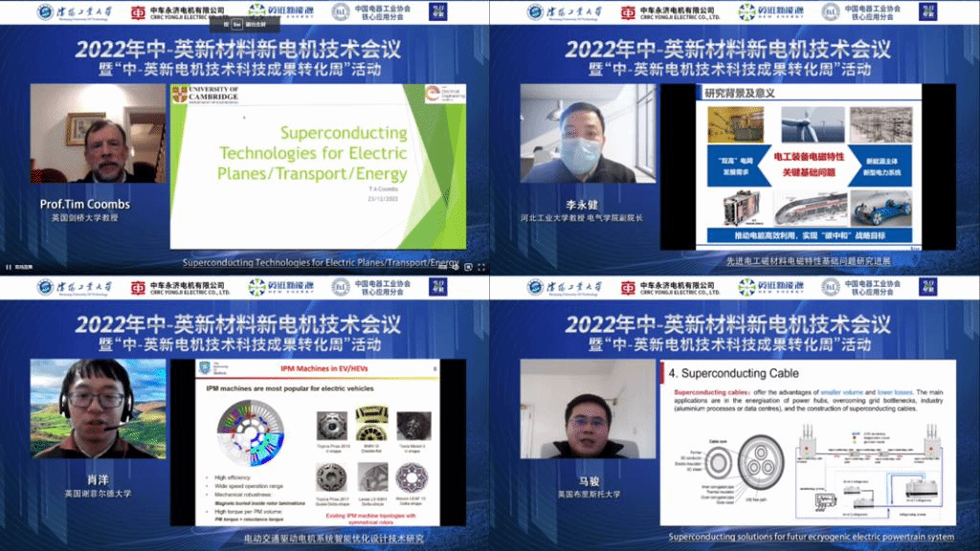Select 肖洋 webcam feed with headset

click(x=99, y=406)
